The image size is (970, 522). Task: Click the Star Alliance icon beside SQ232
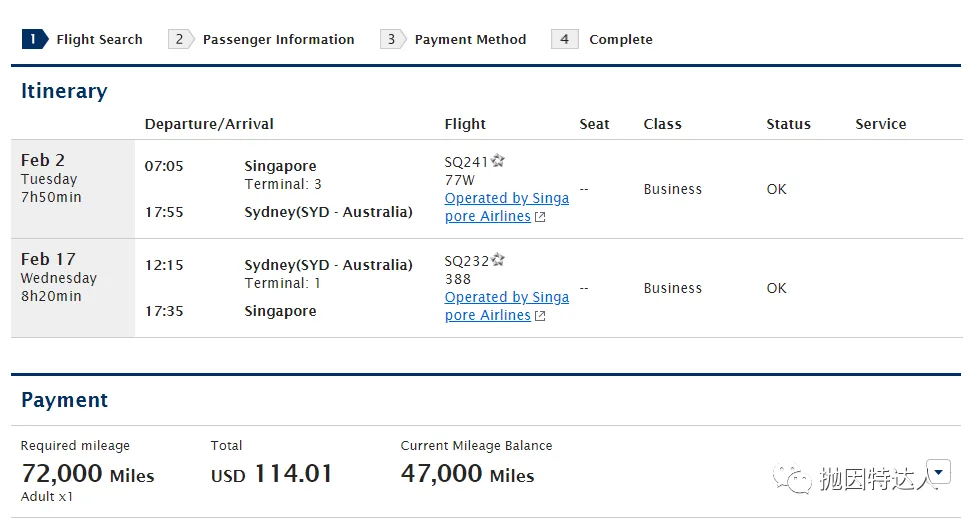click(498, 260)
